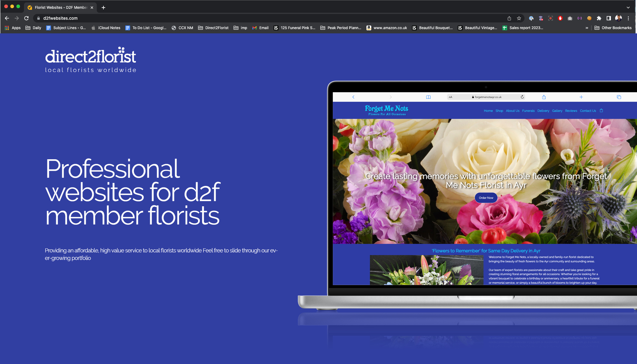Screen dimensions: 637x364
Task: Click the direct2florist logo
Action: coord(91,60)
